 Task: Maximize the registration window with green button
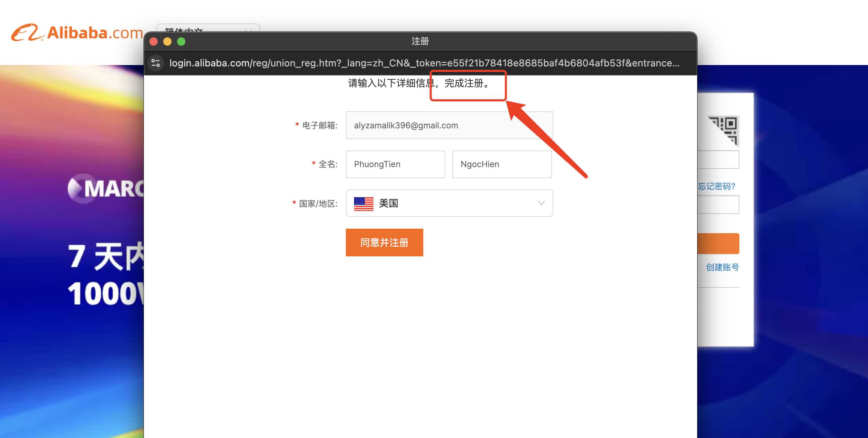coord(181,42)
